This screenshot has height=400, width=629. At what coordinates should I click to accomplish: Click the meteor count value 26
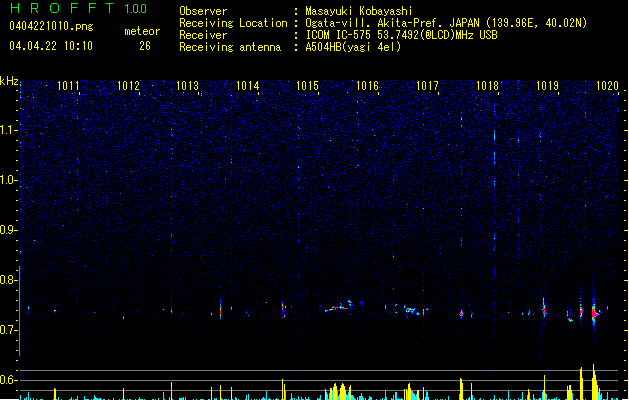coord(145,46)
